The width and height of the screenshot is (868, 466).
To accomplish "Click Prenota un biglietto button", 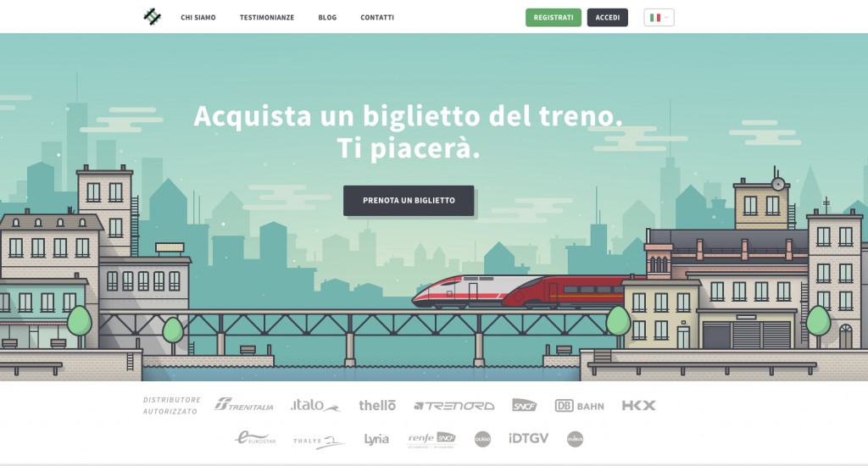I will click(x=409, y=200).
